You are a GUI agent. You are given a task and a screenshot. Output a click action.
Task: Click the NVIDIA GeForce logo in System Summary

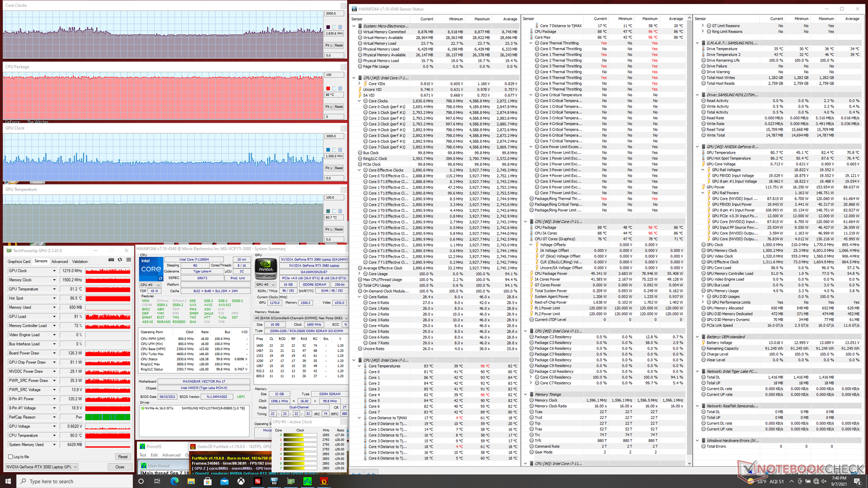[266, 268]
